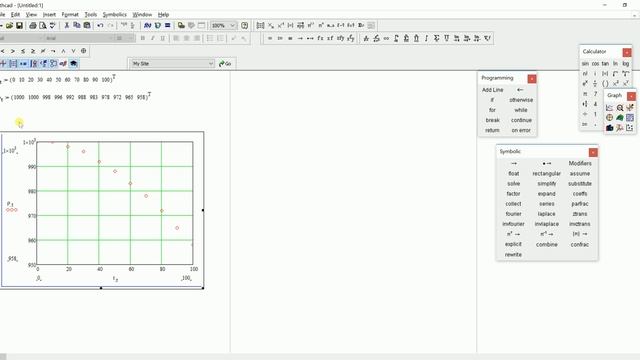Click 'Modifiers' in the Symbolic palette
Image resolution: width=640 pixels, height=360 pixels.
pyautogui.click(x=580, y=163)
